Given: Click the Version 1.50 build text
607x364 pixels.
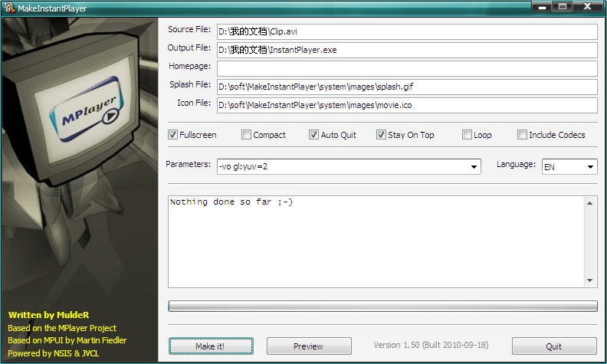Looking at the screenshot, I should 431,345.
